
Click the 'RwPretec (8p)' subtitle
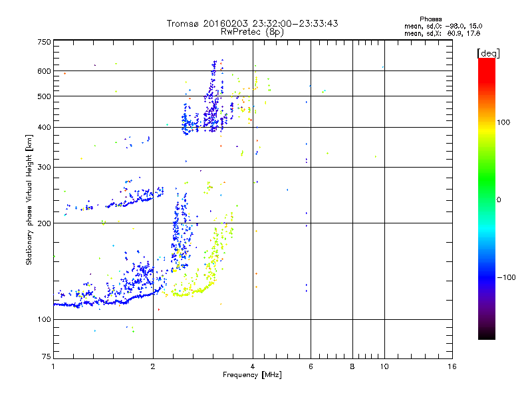coord(252,32)
